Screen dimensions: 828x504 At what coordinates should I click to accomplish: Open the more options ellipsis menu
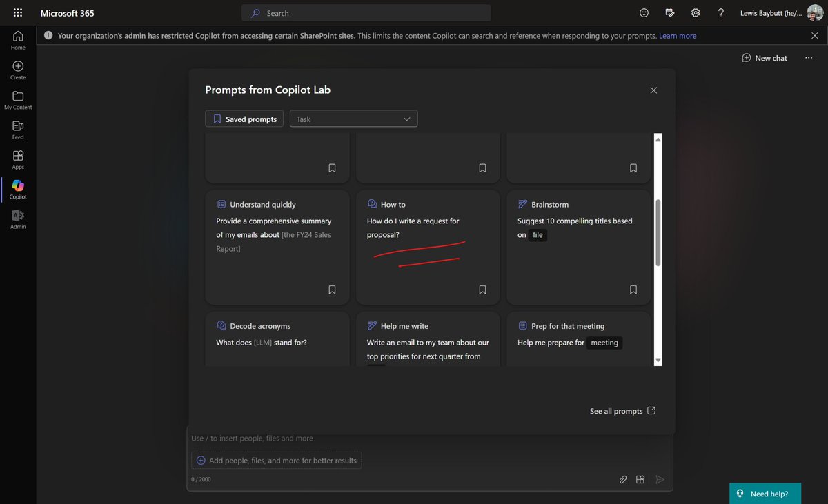coord(809,58)
